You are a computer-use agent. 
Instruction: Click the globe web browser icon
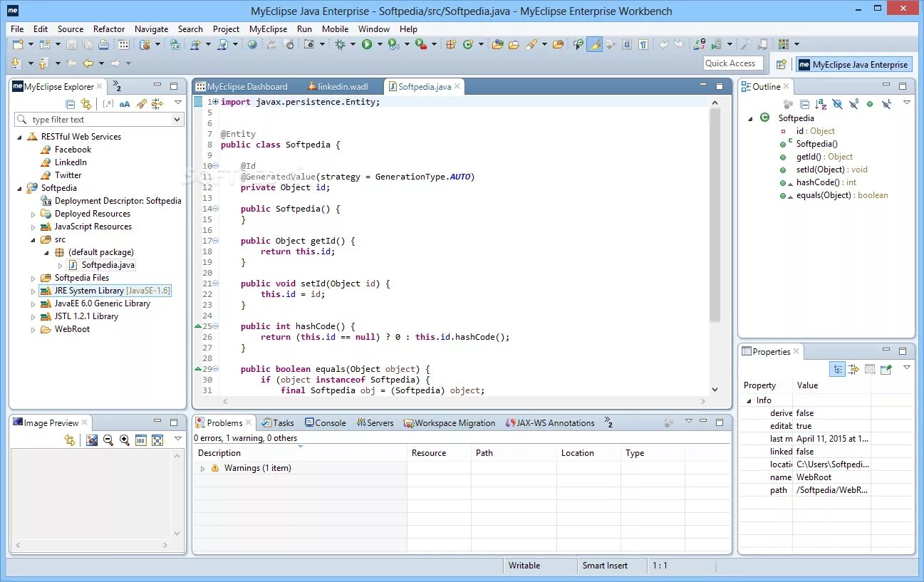click(x=252, y=44)
